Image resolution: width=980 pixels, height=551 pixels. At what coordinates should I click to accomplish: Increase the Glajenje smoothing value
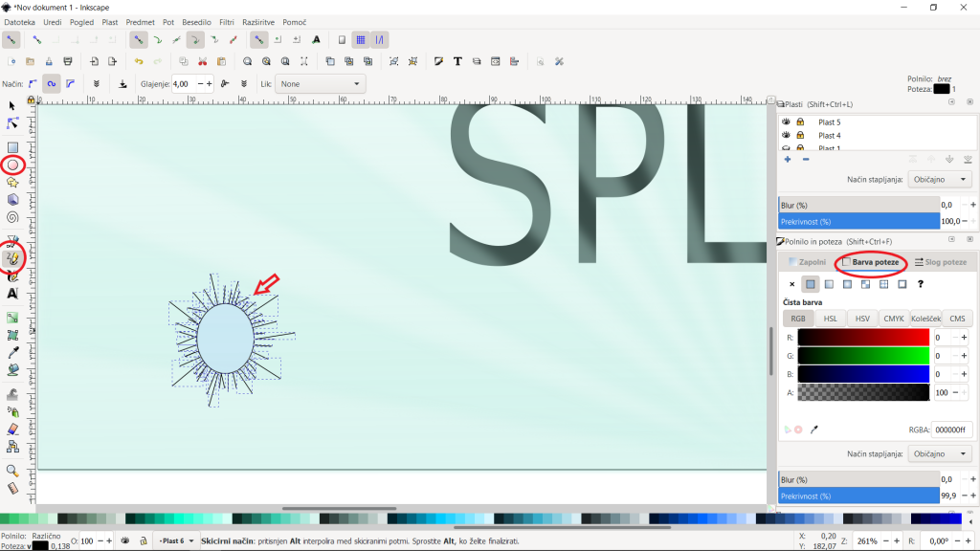[210, 84]
